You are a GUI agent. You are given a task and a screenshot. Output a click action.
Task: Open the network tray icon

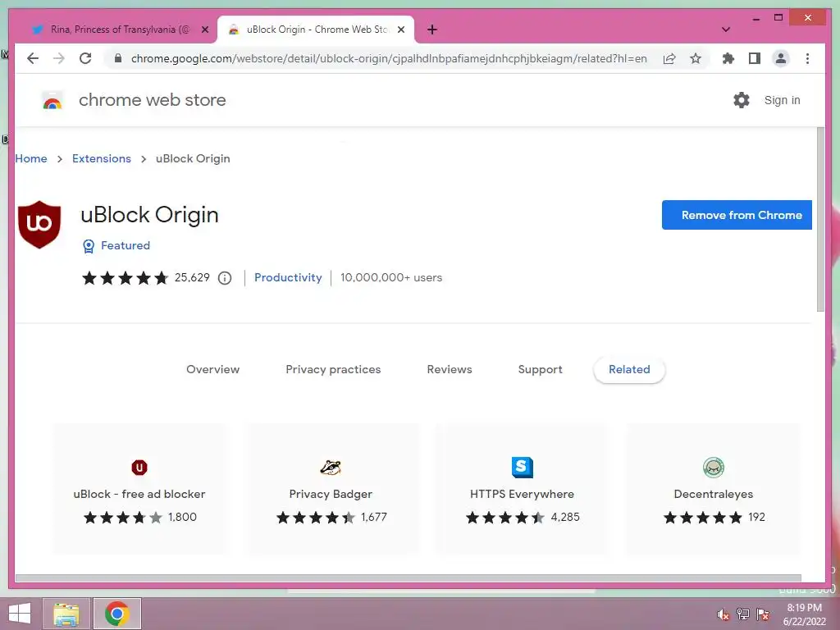click(742, 614)
